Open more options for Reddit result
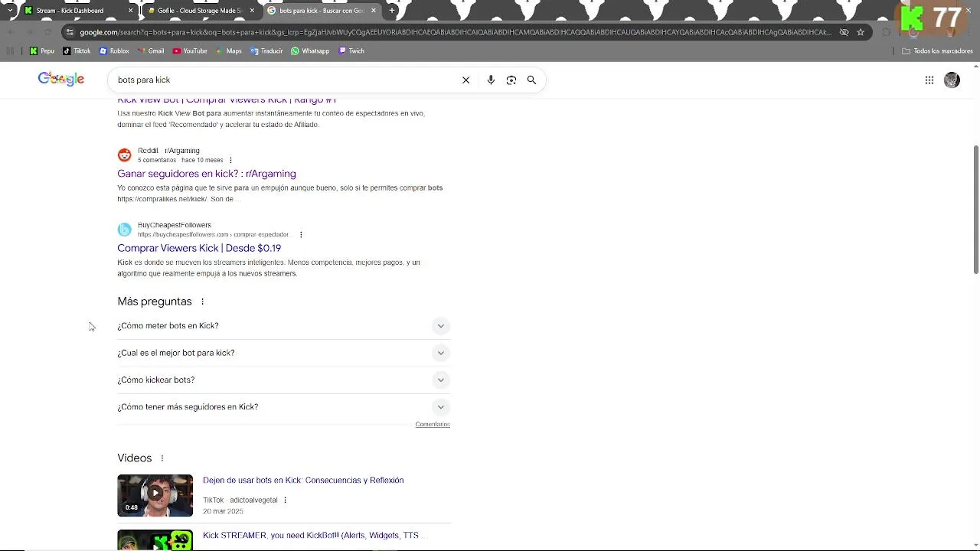980x551 pixels. [x=230, y=160]
